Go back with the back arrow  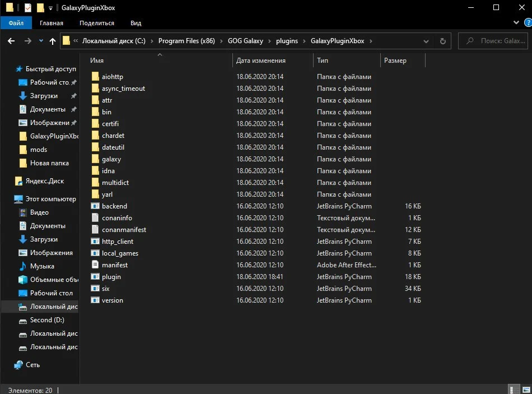[11, 41]
